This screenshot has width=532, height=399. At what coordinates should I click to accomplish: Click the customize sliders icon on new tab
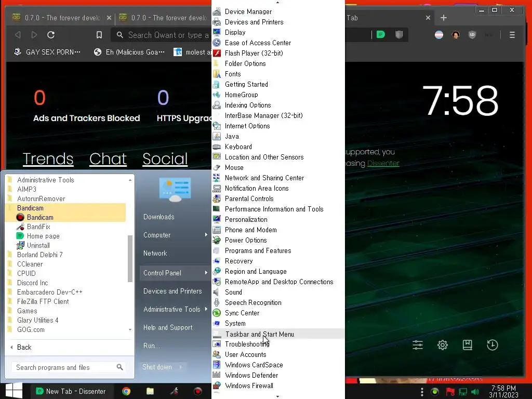coord(418,345)
